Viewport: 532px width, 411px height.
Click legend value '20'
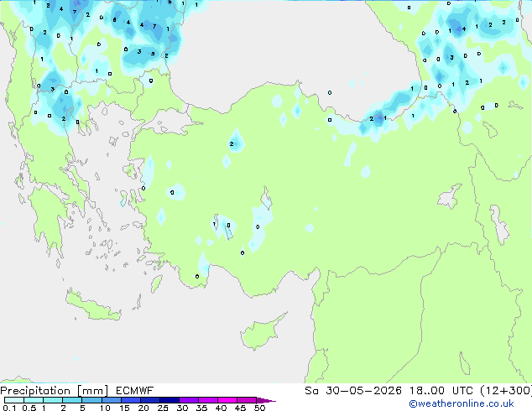tap(143, 408)
